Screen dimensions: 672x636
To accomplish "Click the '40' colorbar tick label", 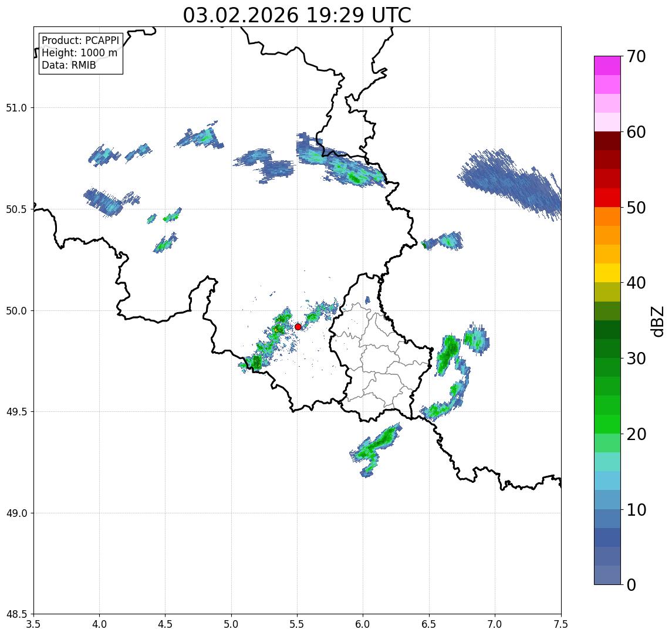I will coord(636,283).
